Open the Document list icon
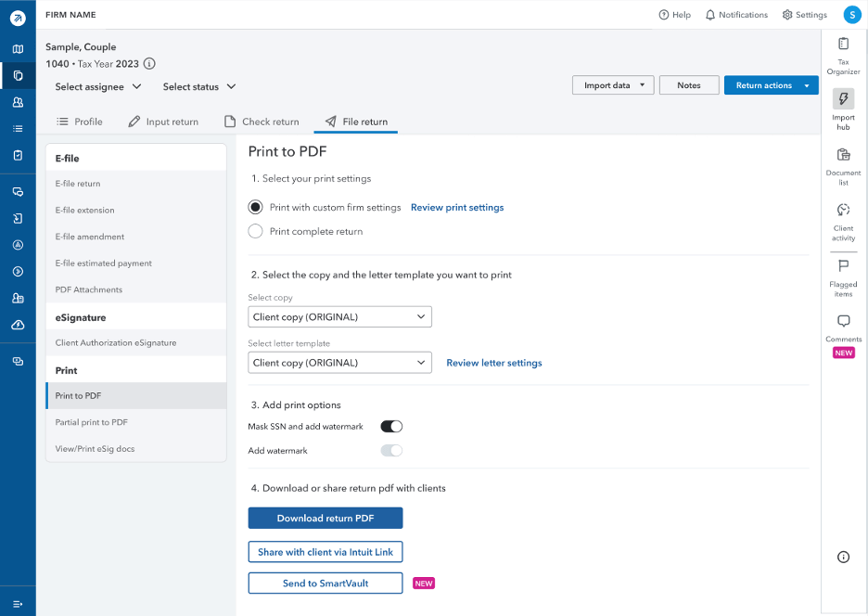Image resolution: width=868 pixels, height=616 pixels. click(843, 155)
